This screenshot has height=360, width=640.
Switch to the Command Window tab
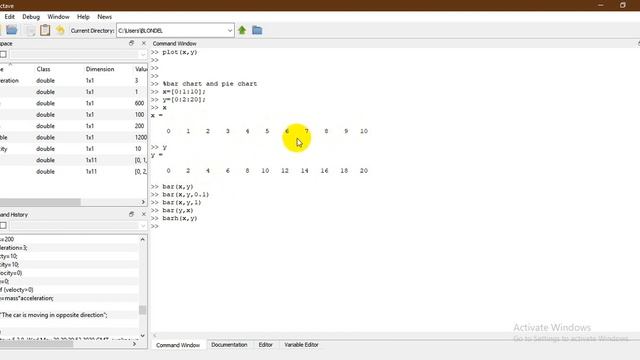click(x=178, y=345)
